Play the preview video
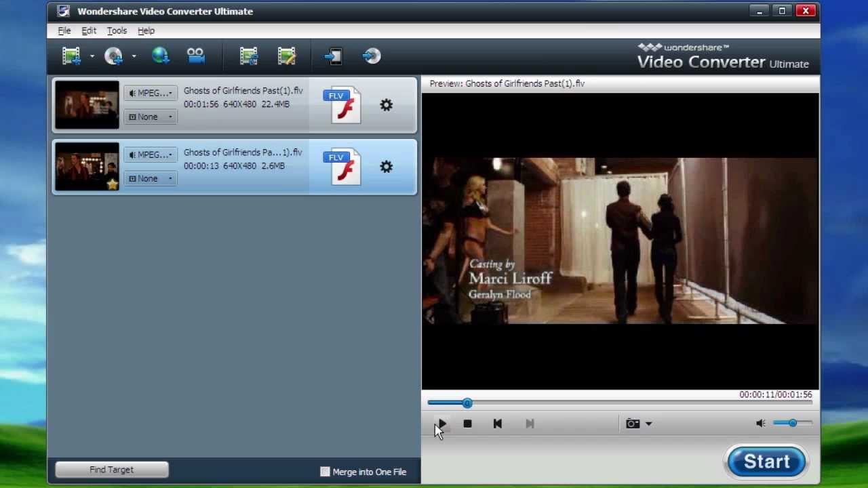868x488 pixels. [441, 424]
